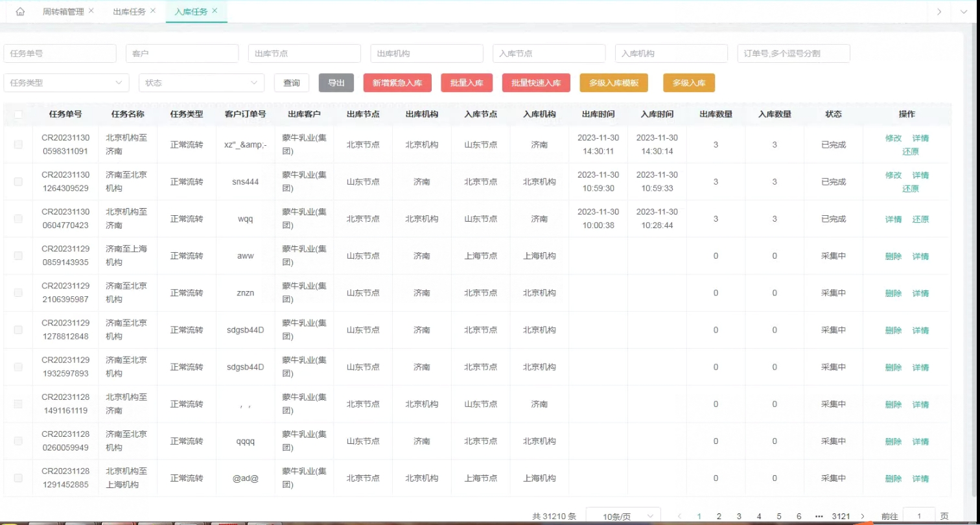Focus the 入库节点 input field
The width and height of the screenshot is (980, 525).
549,53
